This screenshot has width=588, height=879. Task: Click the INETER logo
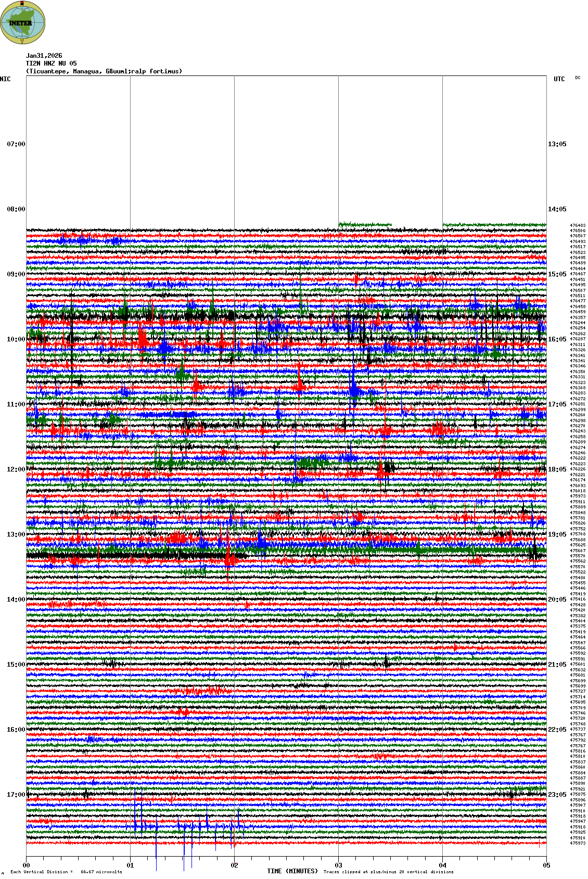pos(23,23)
